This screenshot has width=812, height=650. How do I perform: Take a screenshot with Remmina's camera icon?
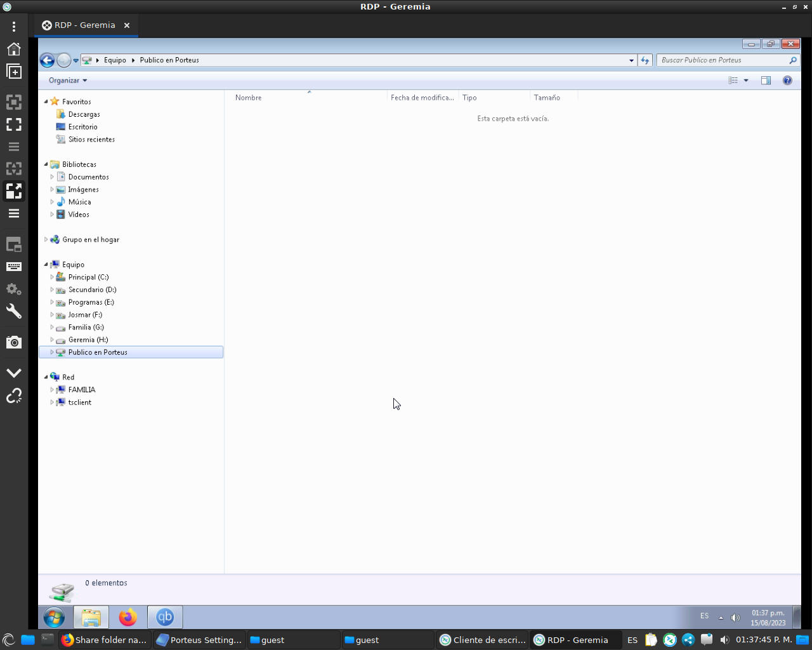[x=14, y=342]
